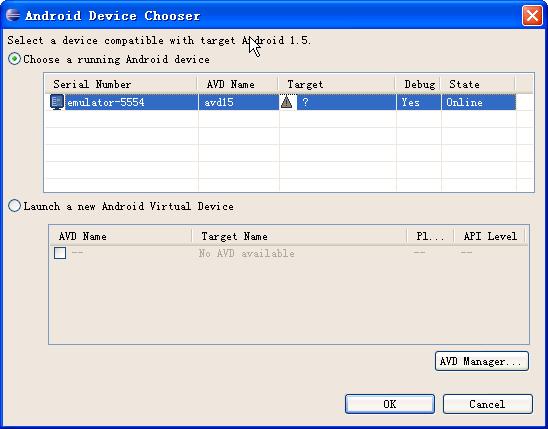
Task: Click the Target column header
Action: tap(337, 84)
